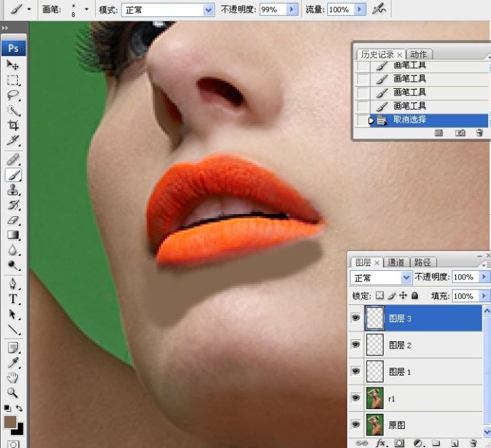Open the brush preset picker dropdown
Viewport: 491px width, 448px height.
point(86,9)
